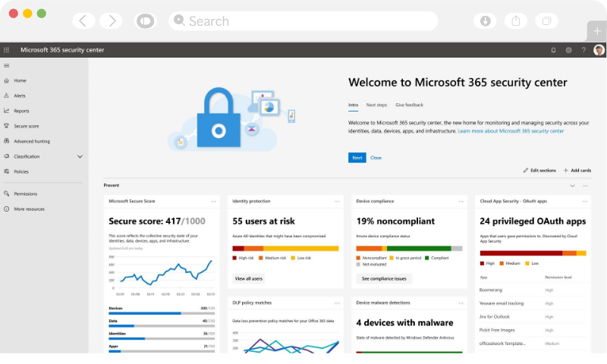607x364 pixels.
Task: Open Device compliance card options menu
Action: coord(461,201)
